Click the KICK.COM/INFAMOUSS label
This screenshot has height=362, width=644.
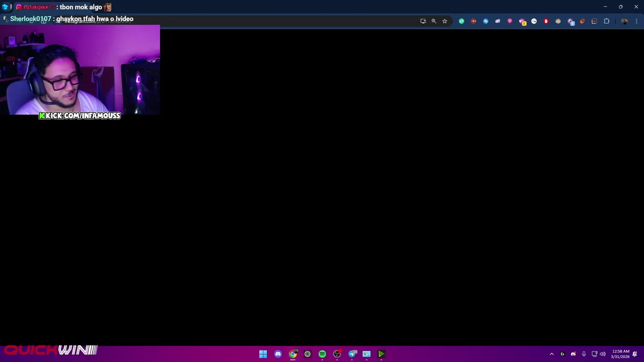(80, 116)
